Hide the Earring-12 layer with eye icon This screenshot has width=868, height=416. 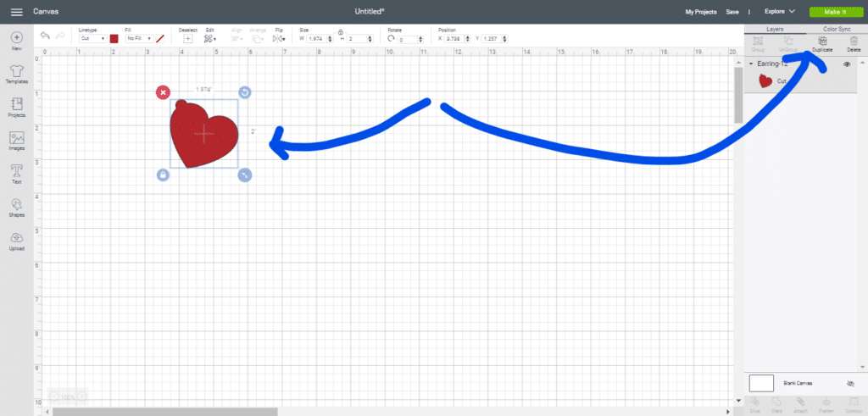pyautogui.click(x=847, y=64)
